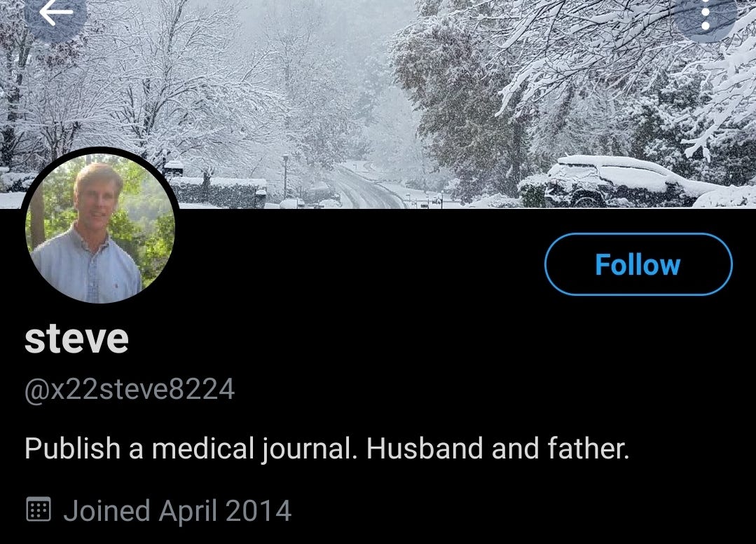Tap the word father in the bio
The width and height of the screenshot is (756, 544).
pos(589,448)
